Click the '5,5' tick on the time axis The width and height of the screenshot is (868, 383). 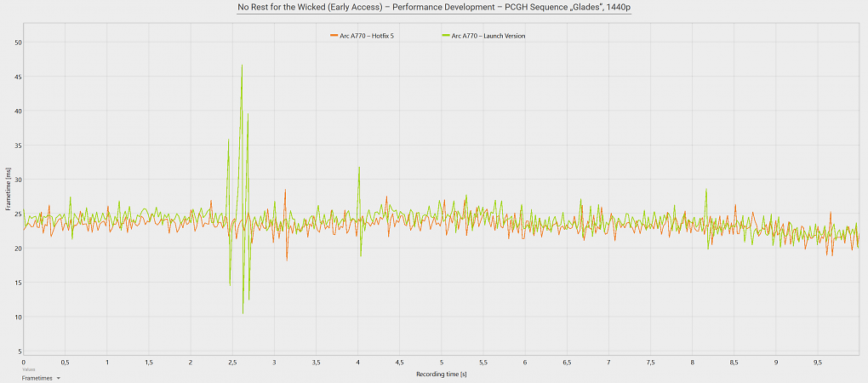point(483,362)
